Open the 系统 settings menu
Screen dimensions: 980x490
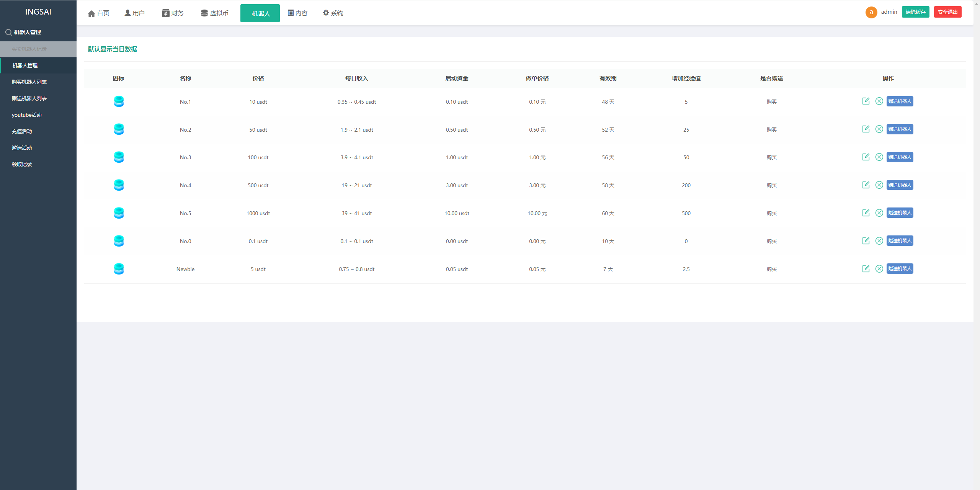click(333, 13)
